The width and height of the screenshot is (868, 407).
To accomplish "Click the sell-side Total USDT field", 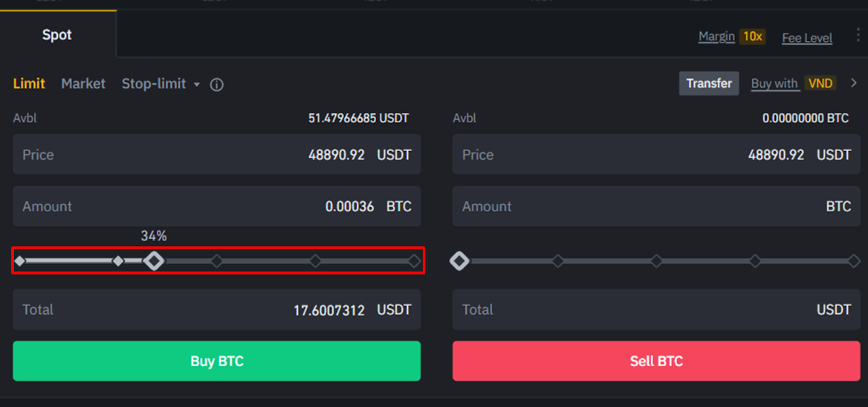I will pyautogui.click(x=656, y=309).
